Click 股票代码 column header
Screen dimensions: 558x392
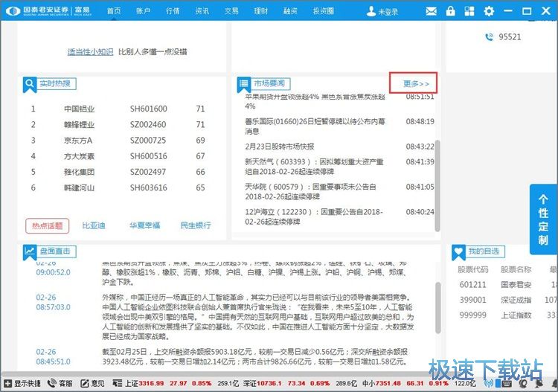tap(473, 269)
